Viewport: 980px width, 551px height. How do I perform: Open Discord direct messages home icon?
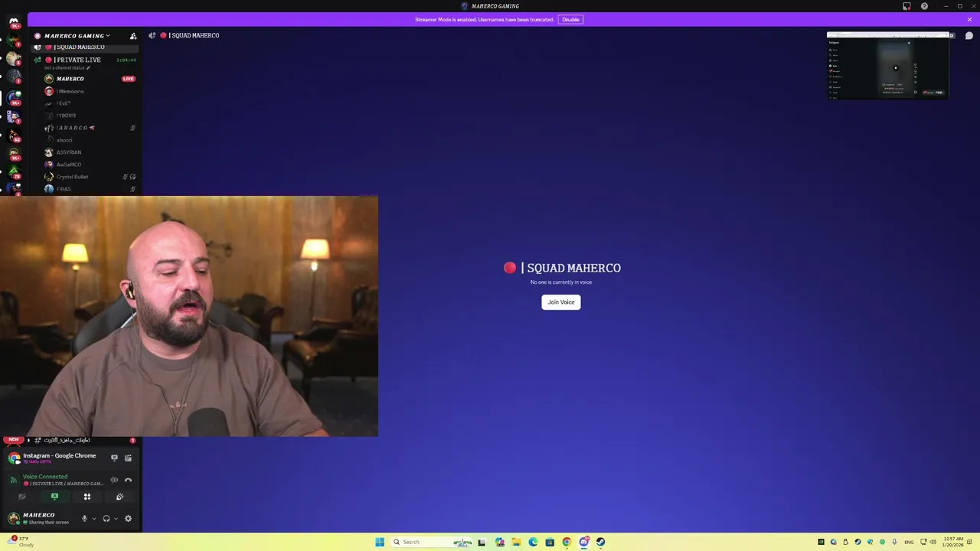14,23
